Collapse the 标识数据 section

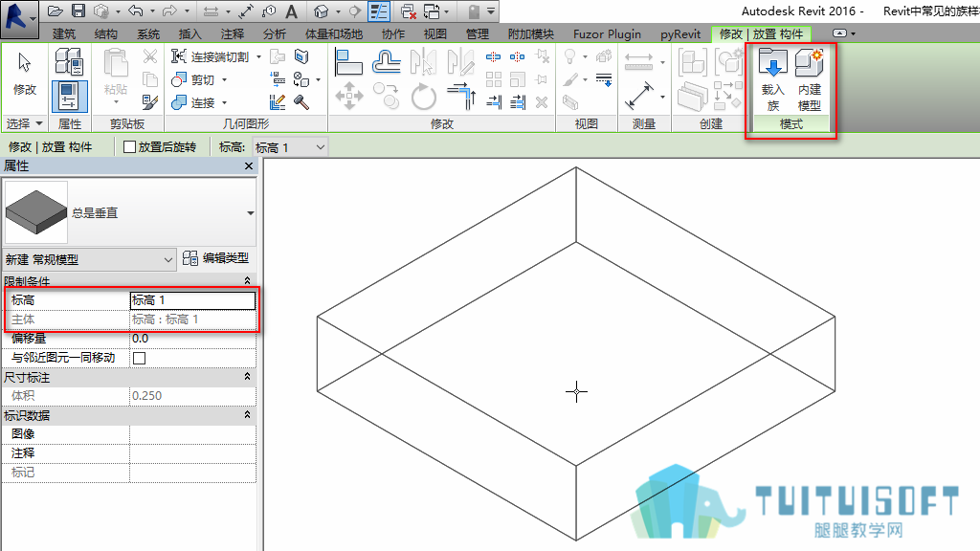(248, 415)
